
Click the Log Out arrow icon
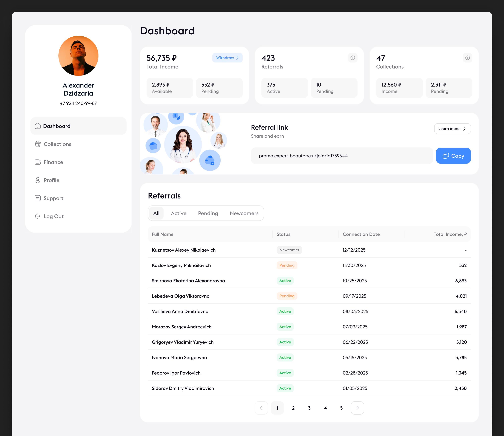(x=38, y=216)
